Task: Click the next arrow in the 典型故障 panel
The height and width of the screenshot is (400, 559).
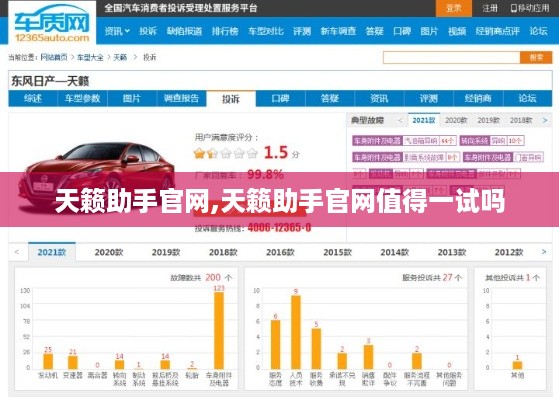Action: (545, 120)
